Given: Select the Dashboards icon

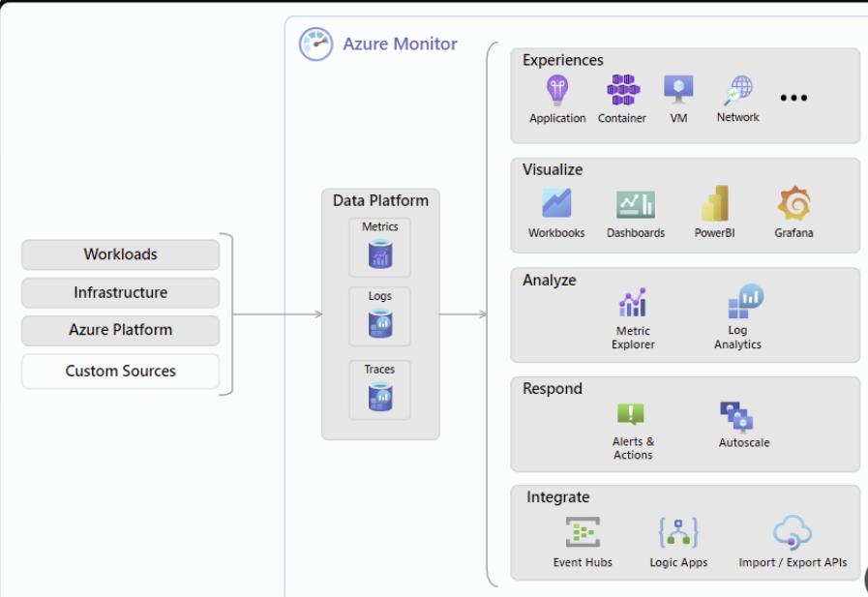Looking at the screenshot, I should coord(636,204).
